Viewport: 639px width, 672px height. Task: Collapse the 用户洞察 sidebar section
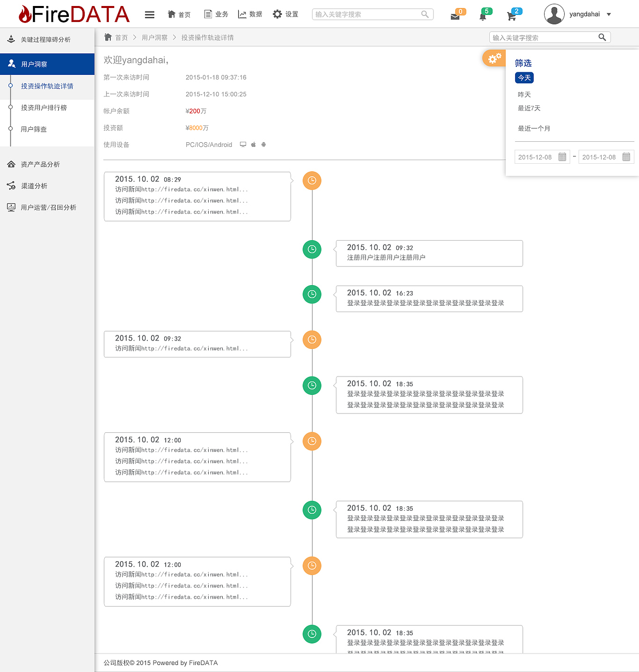tap(47, 64)
